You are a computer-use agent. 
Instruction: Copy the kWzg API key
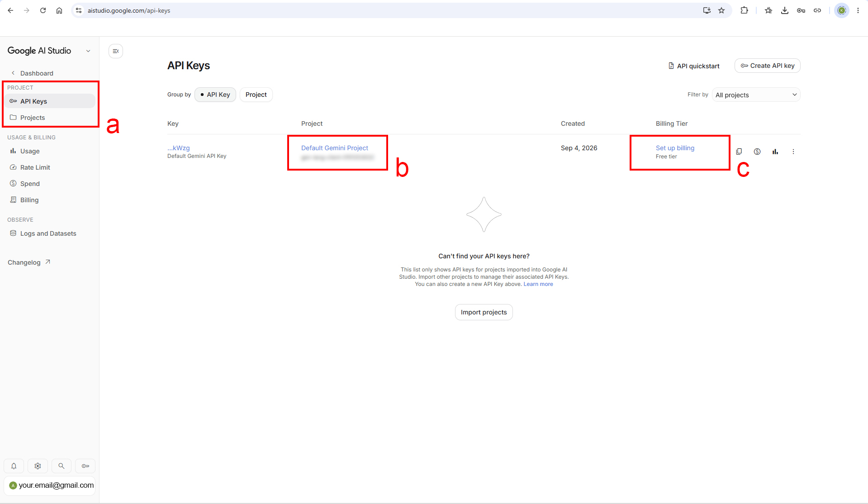tap(739, 152)
